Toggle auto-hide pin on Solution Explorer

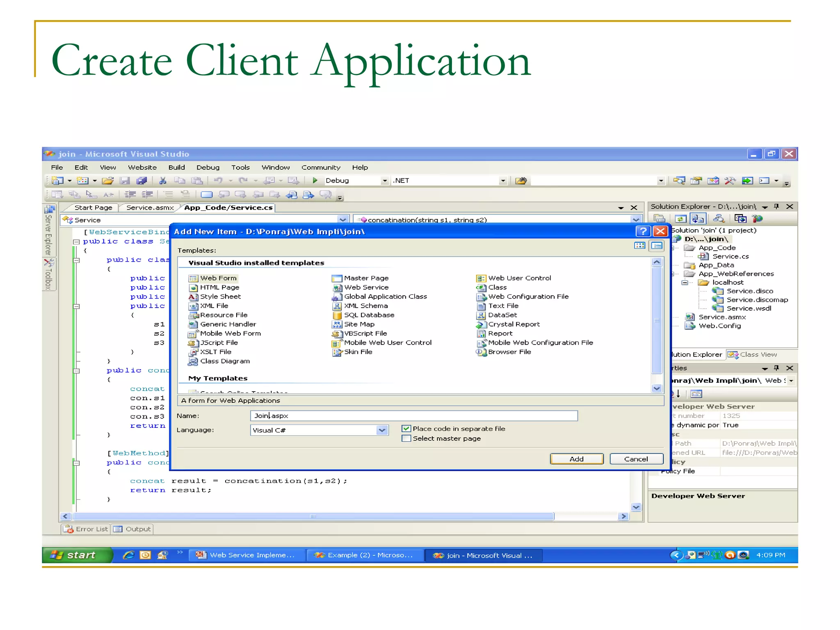pyautogui.click(x=776, y=206)
